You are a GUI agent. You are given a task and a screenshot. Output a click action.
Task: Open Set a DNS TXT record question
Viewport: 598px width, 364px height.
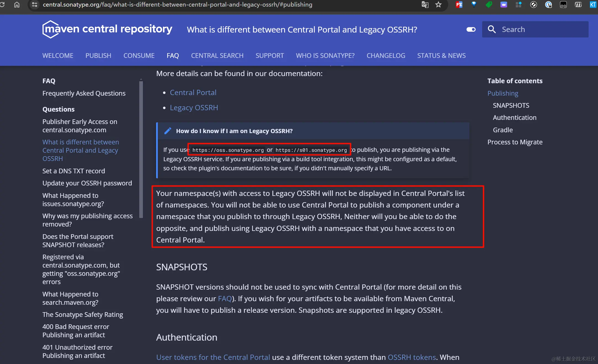pos(74,171)
